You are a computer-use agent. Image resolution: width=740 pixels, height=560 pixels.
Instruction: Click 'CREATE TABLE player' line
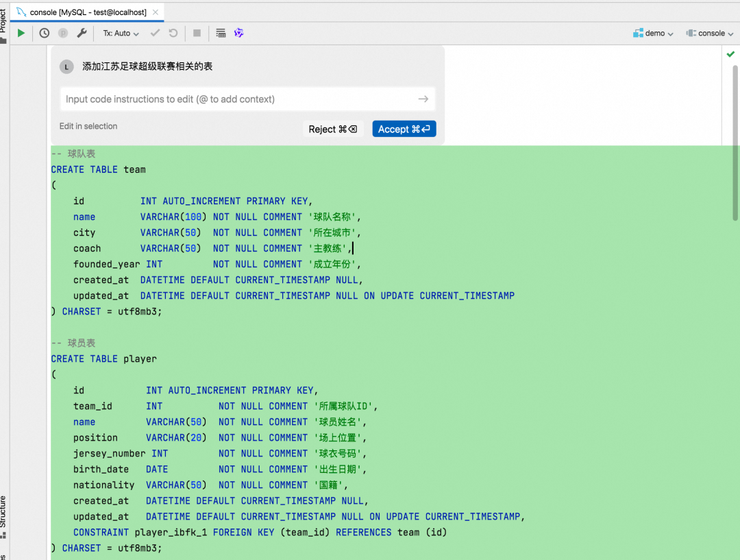click(x=104, y=359)
